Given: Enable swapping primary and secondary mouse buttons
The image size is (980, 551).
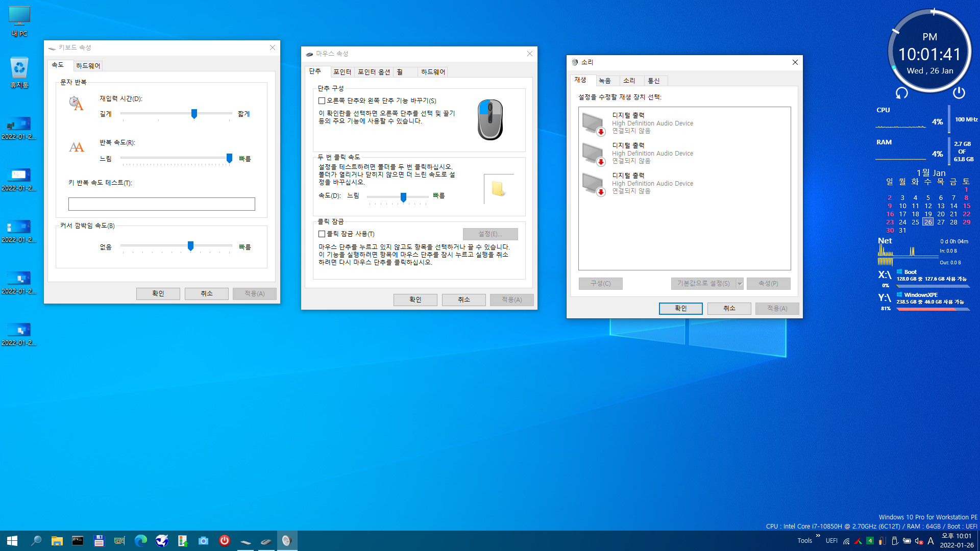Looking at the screenshot, I should click(322, 101).
